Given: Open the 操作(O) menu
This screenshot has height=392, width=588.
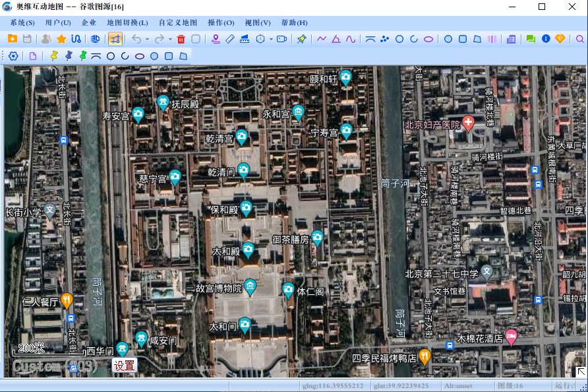Looking at the screenshot, I should click(221, 23).
